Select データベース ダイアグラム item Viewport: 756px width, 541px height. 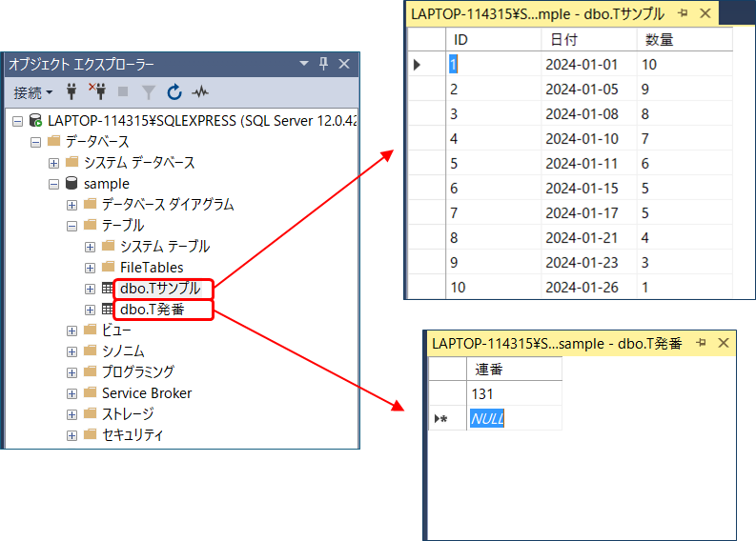coord(168,204)
